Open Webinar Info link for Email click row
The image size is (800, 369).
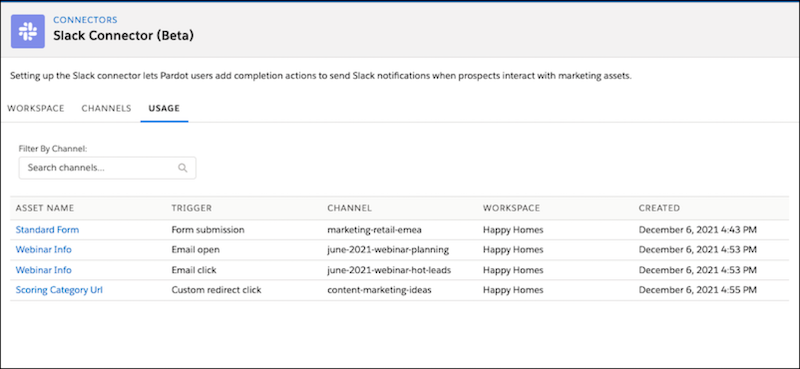[44, 270]
